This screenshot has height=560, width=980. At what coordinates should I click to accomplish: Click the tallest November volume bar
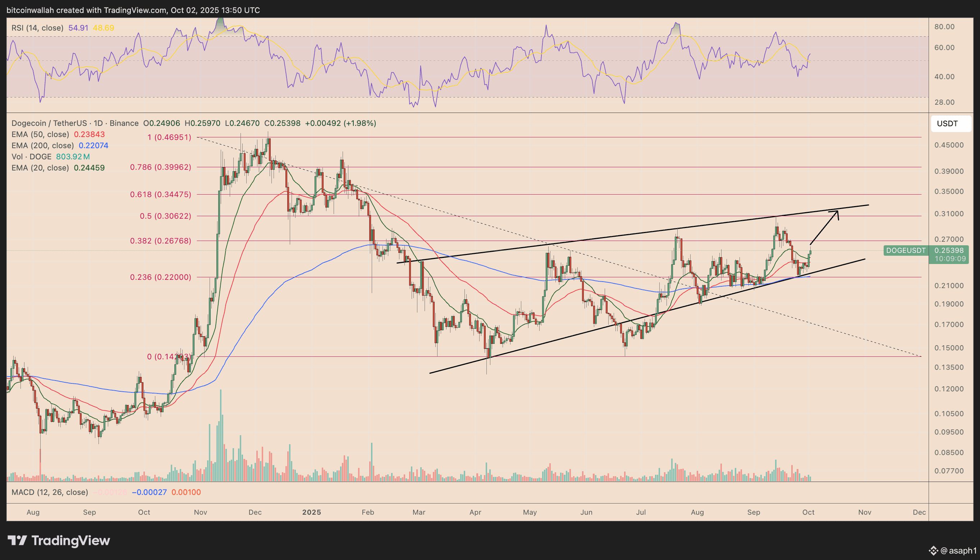pos(221,434)
